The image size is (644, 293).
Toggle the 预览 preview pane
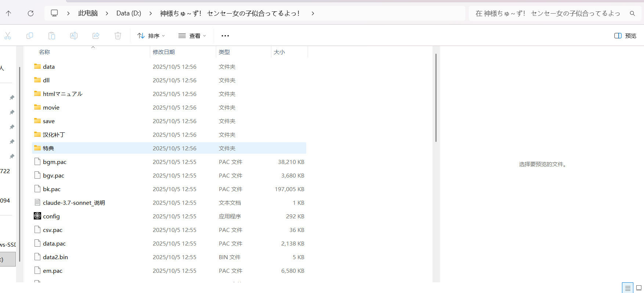[625, 36]
